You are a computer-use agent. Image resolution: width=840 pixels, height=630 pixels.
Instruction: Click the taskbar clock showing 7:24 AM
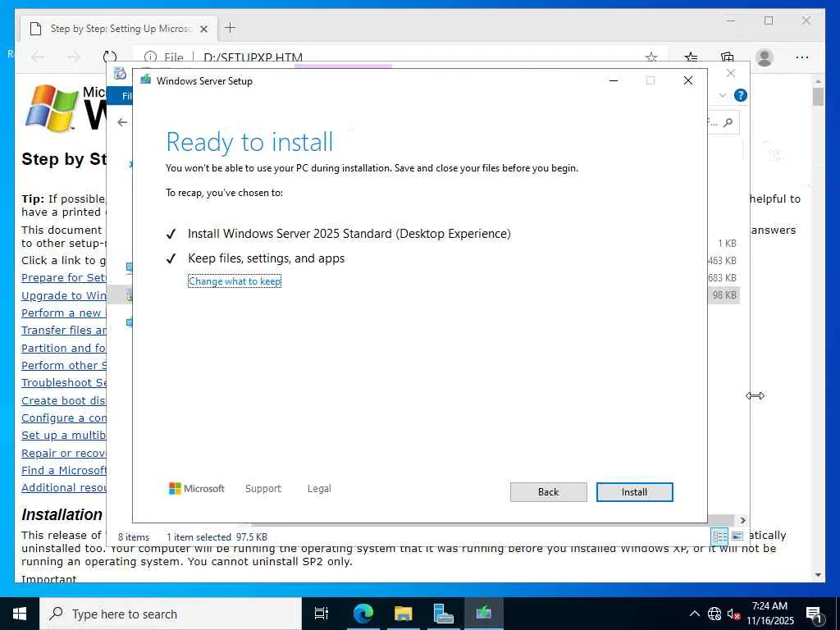(769, 614)
